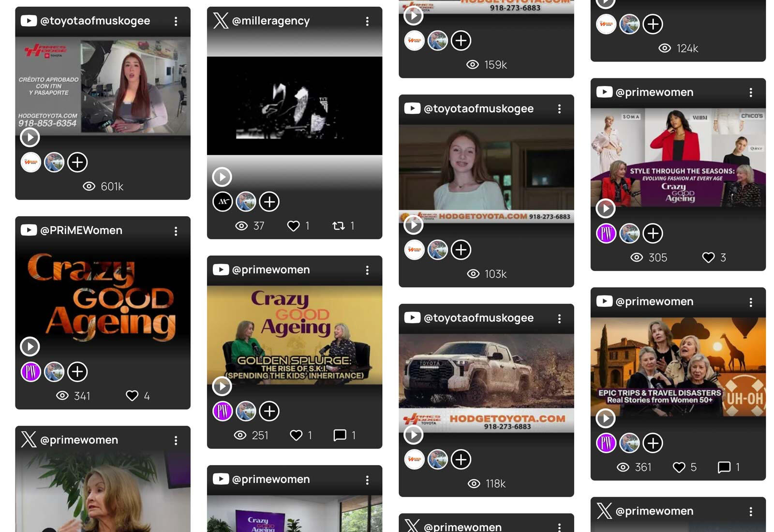
Task: Open the Golden Splurge video thumbnail
Action: tap(295, 335)
